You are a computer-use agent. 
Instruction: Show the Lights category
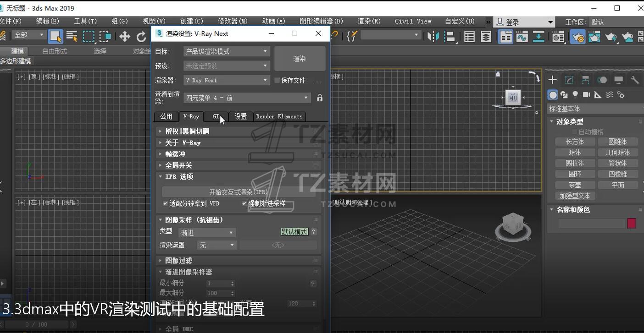tap(575, 95)
